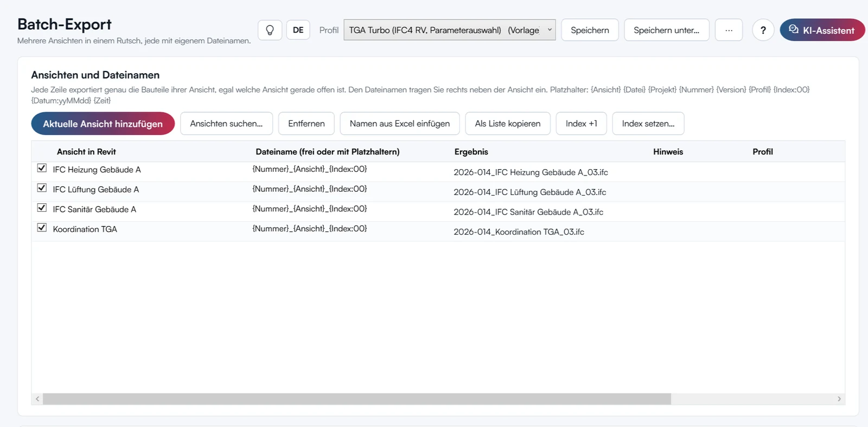Viewport: 868px width, 427px height.
Task: Click Speichern unter... button
Action: (x=666, y=30)
